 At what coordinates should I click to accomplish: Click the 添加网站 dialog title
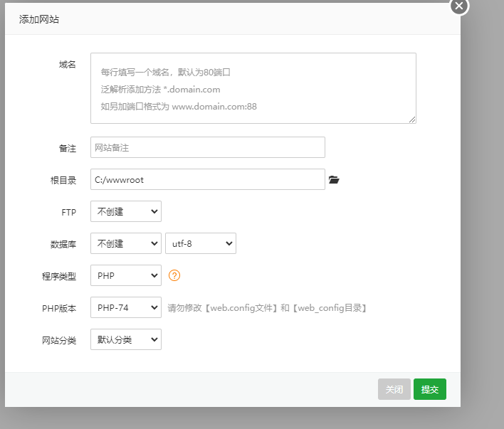(39, 19)
